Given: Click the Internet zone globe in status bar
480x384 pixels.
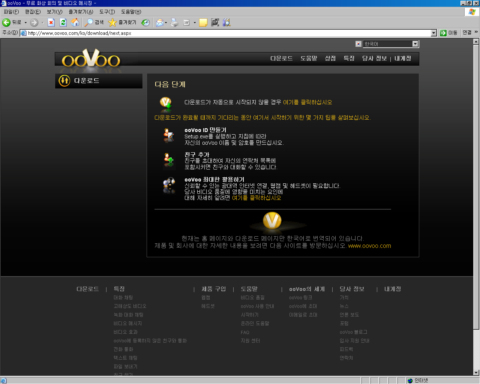Looking at the screenshot, I should [410, 381].
